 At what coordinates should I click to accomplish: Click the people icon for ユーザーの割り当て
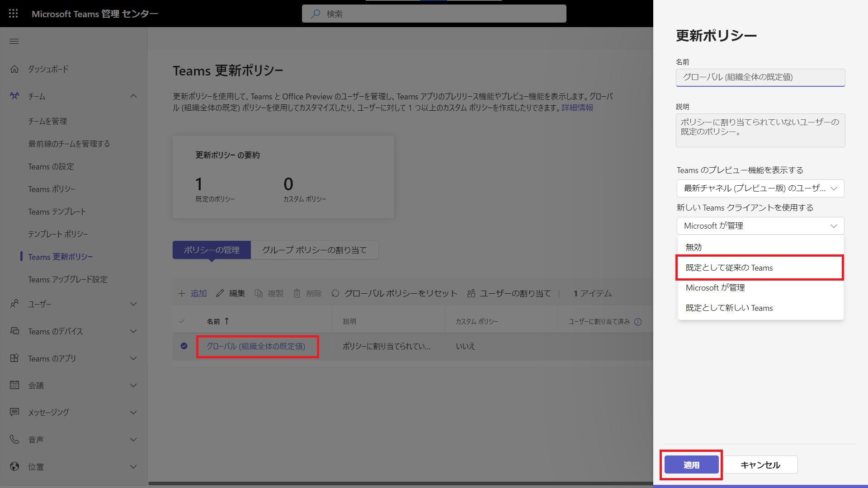pyautogui.click(x=471, y=294)
